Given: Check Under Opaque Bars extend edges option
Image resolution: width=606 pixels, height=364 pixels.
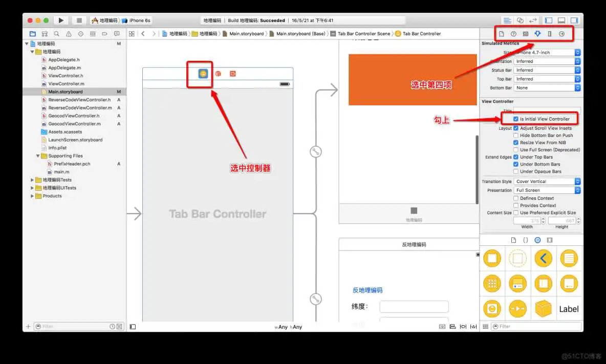Looking at the screenshot, I should 516,171.
